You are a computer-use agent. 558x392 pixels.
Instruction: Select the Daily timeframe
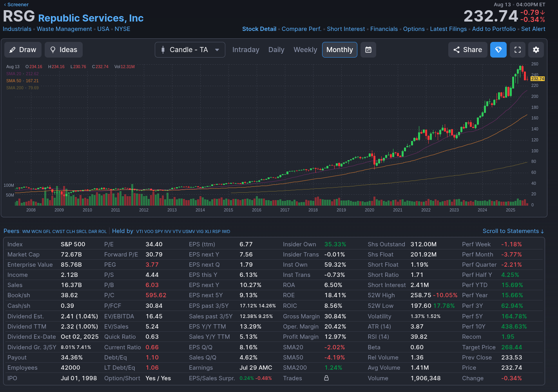(276, 50)
